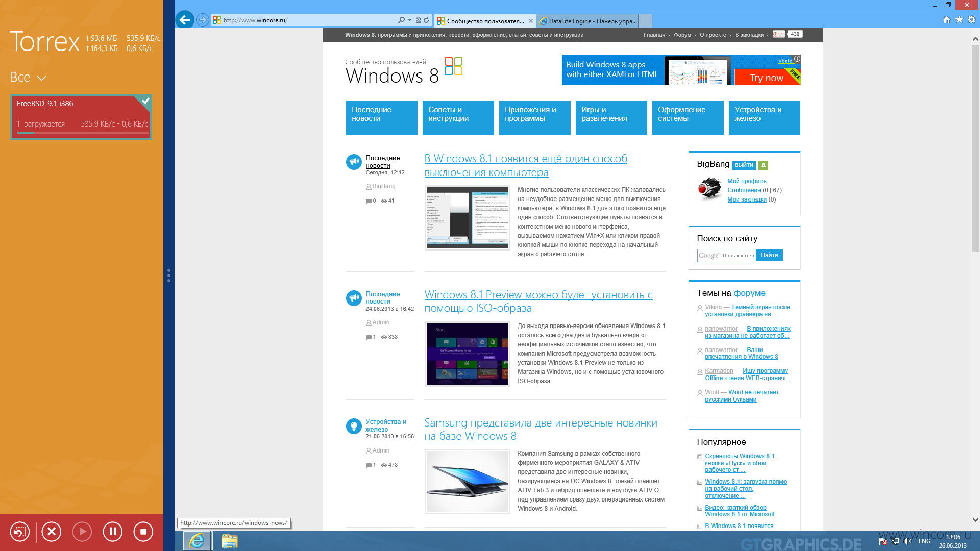980x551 pixels.
Task: Open the browser Home page icon
Action: pyautogui.click(x=946, y=19)
